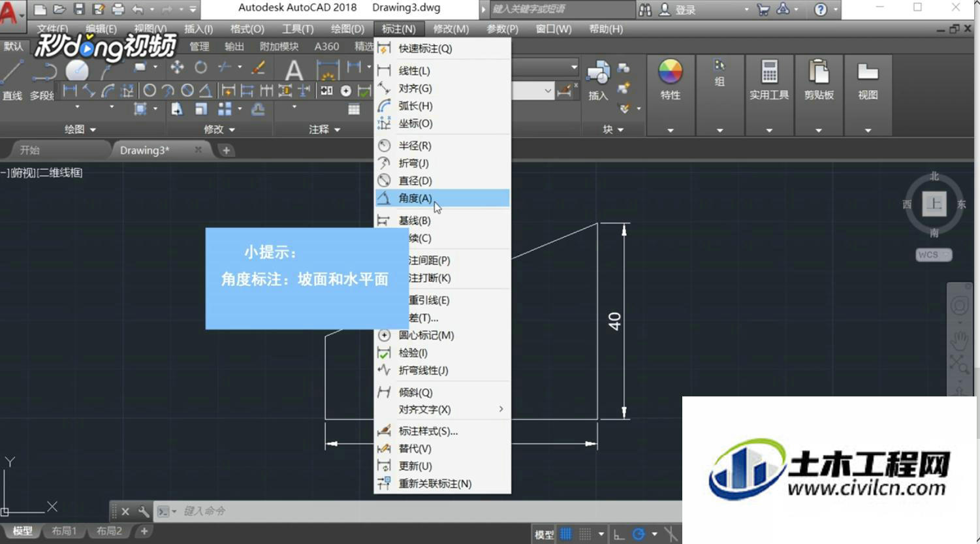The image size is (980, 544).
Task: Toggle polar tracking in status bar
Action: tap(639, 534)
